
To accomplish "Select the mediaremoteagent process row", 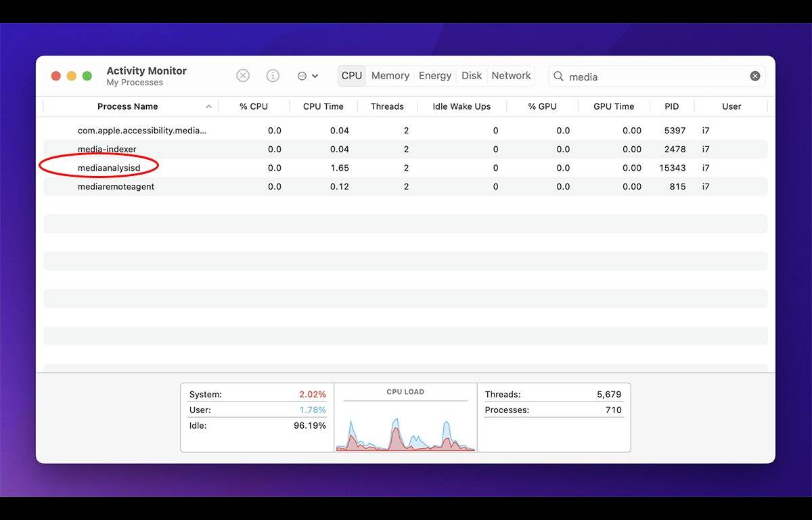I will (116, 187).
